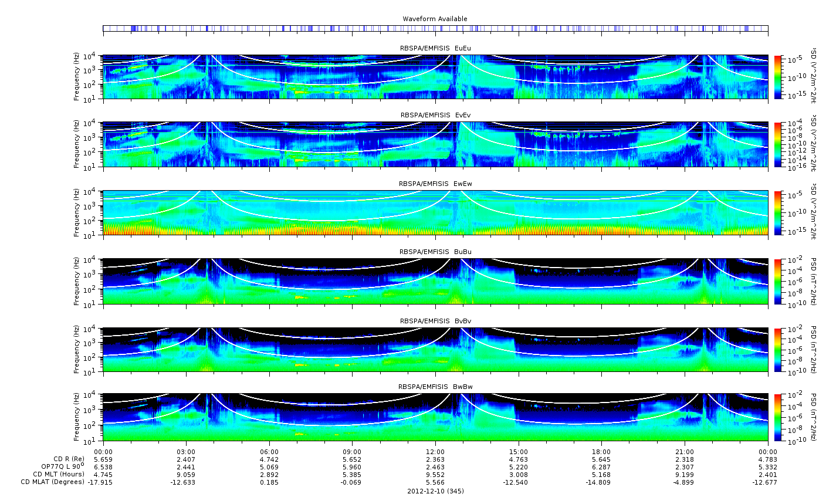This screenshot has height=504, width=826.
Task: Click the EuEu spectrogram color bar
Action: tap(777, 77)
